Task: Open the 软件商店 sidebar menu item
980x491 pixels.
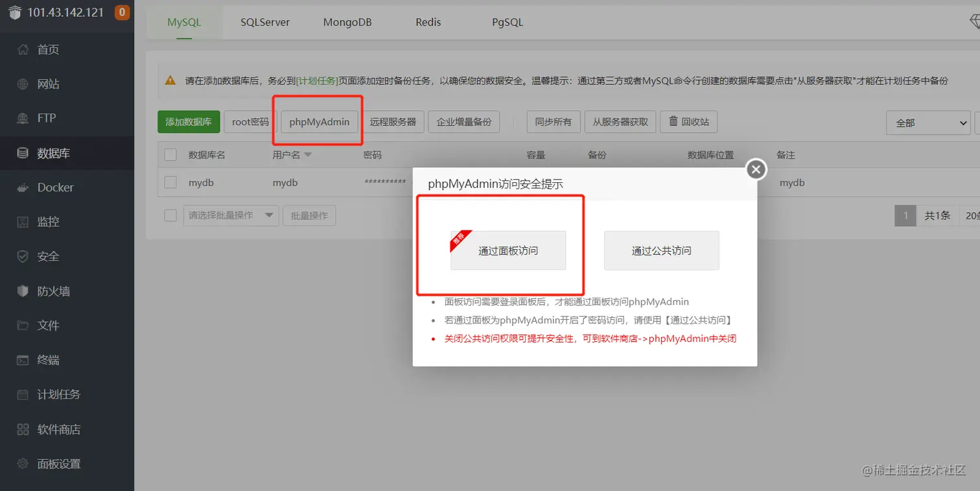Action: (x=67, y=429)
